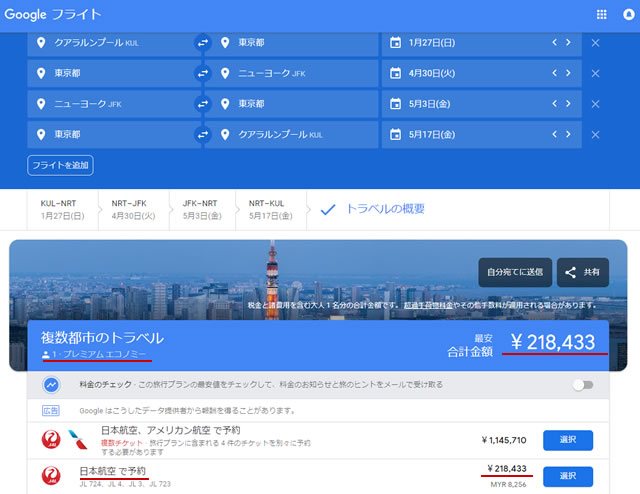Viewport: 640px width, 494px height.
Task: Go to next day for 5月17日 flight
Action: pyautogui.click(x=568, y=134)
